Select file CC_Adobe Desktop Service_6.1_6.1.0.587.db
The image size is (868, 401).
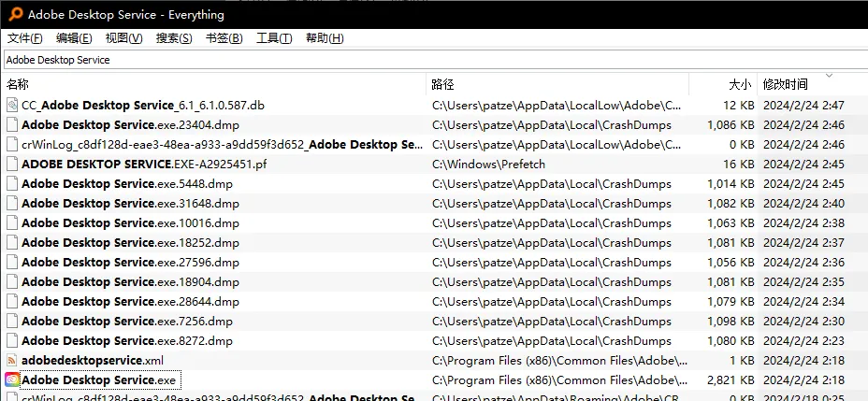pyautogui.click(x=143, y=105)
